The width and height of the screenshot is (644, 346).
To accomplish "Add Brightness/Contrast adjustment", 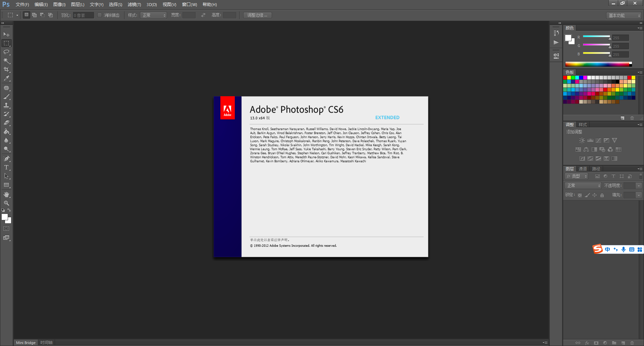I will (x=582, y=140).
